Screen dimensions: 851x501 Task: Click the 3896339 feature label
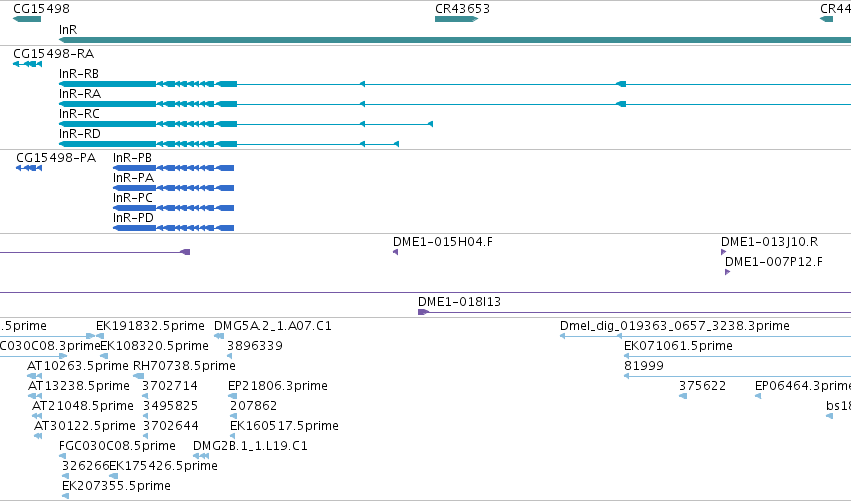255,346
